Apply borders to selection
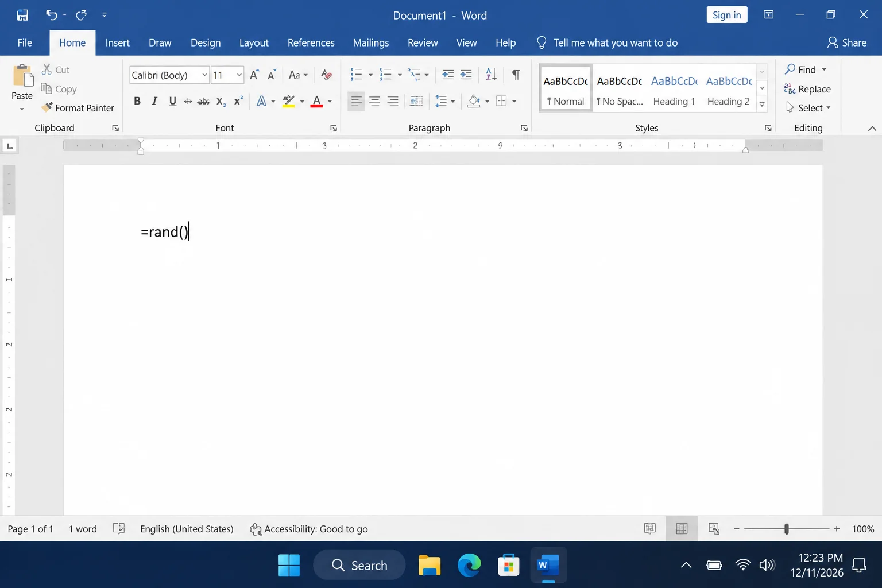 (x=501, y=102)
